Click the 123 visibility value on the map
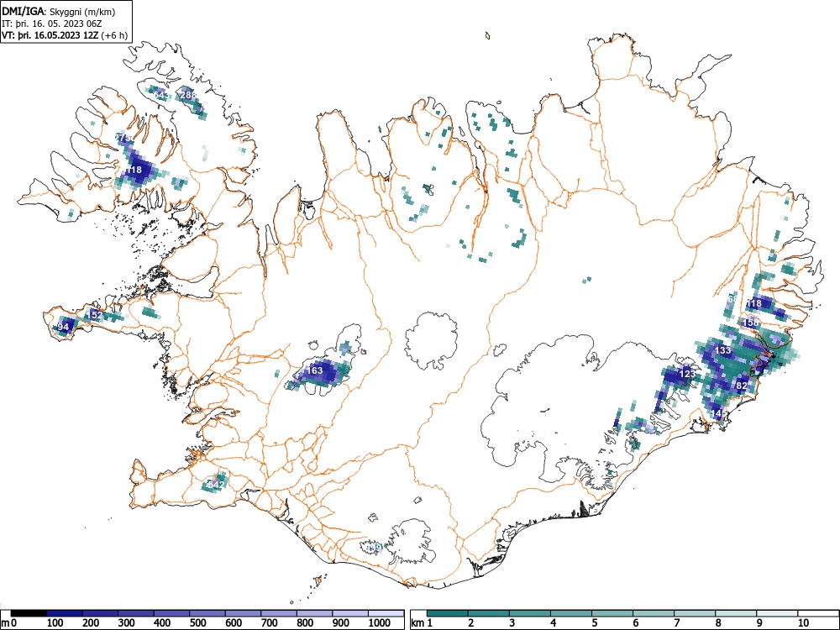Viewport: 840px width, 630px height. pos(687,374)
